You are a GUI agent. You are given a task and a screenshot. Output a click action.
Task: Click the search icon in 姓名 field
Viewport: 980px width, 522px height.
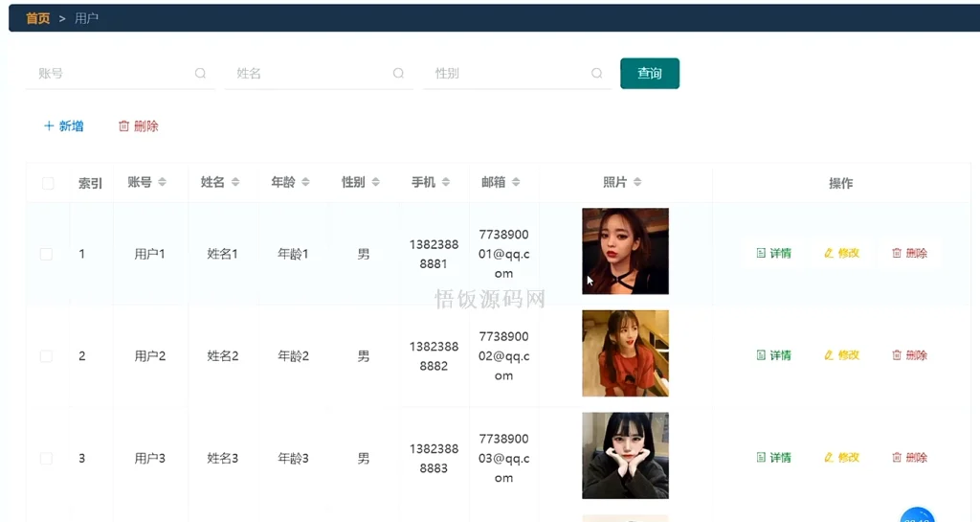[x=398, y=73]
